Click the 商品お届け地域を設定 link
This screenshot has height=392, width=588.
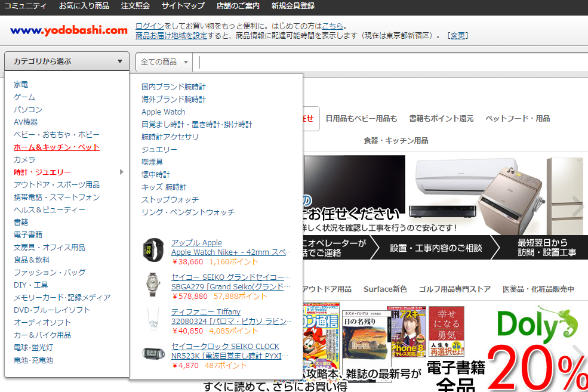(171, 35)
